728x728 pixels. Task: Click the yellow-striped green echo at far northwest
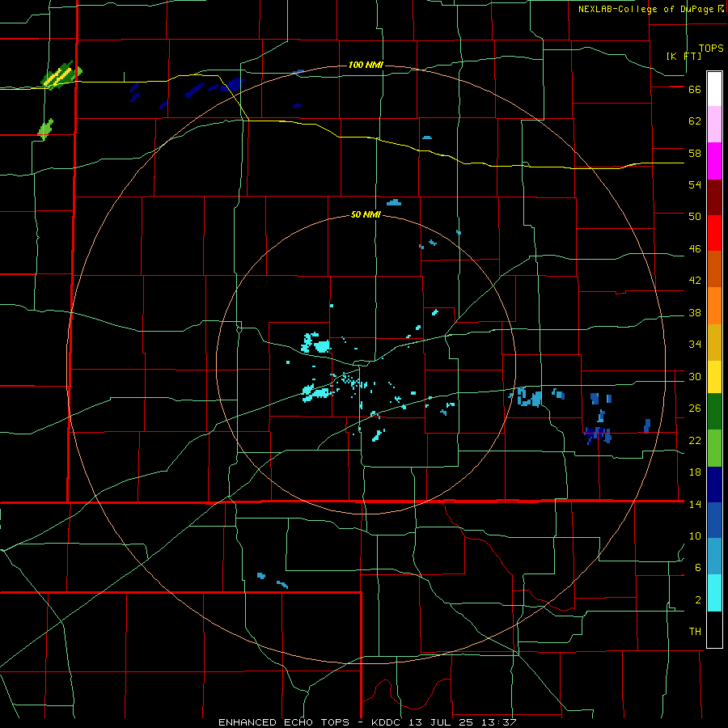[61, 74]
